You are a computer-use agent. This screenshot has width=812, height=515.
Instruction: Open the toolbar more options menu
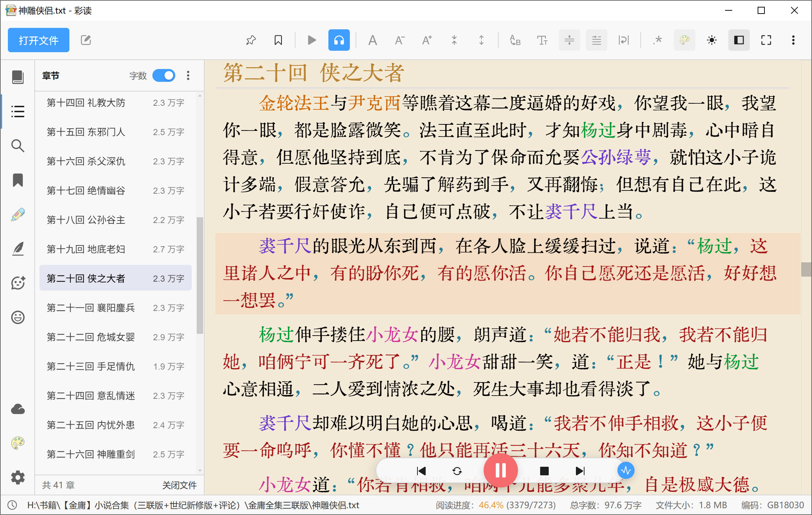tap(793, 40)
